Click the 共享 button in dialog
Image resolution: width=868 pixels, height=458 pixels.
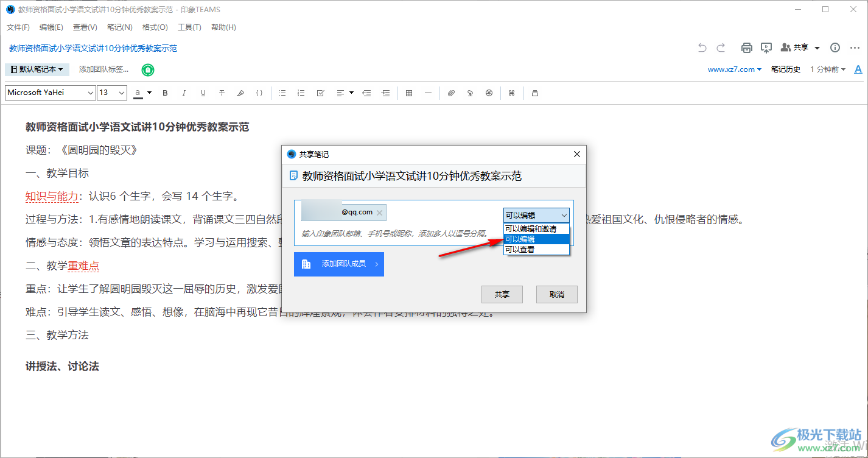coord(502,294)
